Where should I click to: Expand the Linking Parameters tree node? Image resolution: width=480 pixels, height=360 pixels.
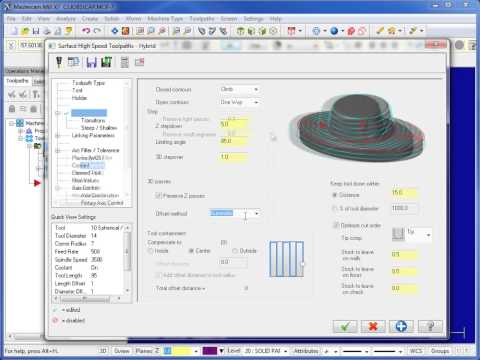coord(57,135)
